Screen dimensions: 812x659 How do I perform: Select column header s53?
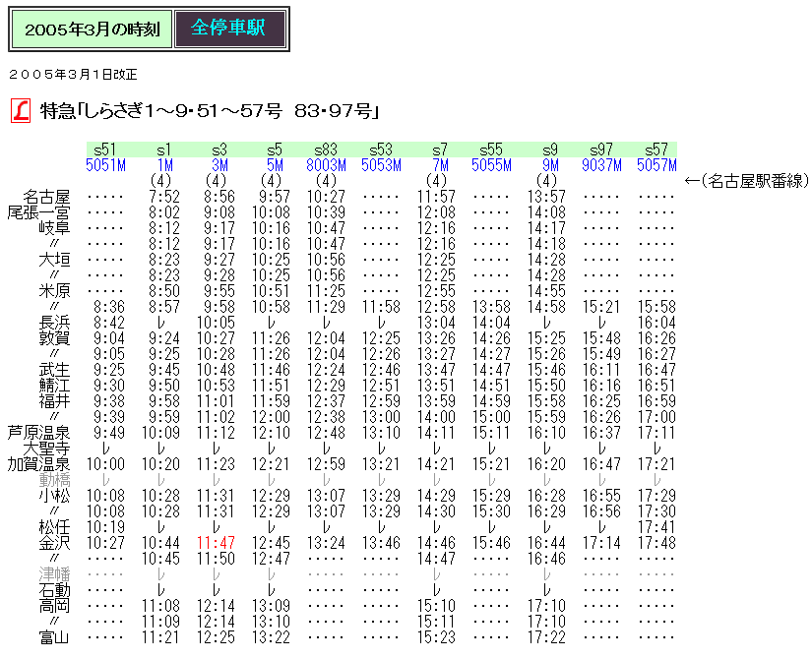[x=381, y=150]
